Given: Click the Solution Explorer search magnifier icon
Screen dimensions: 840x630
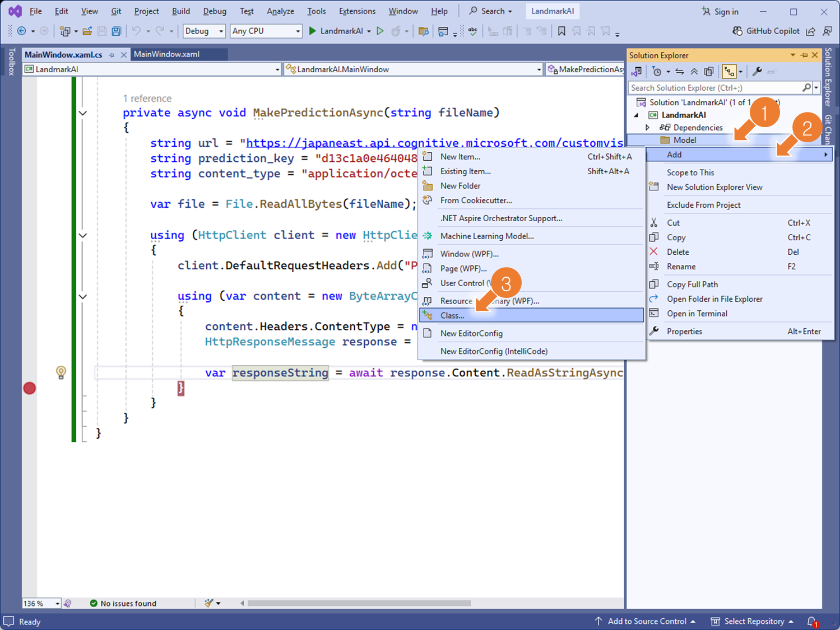Looking at the screenshot, I should pyautogui.click(x=806, y=88).
